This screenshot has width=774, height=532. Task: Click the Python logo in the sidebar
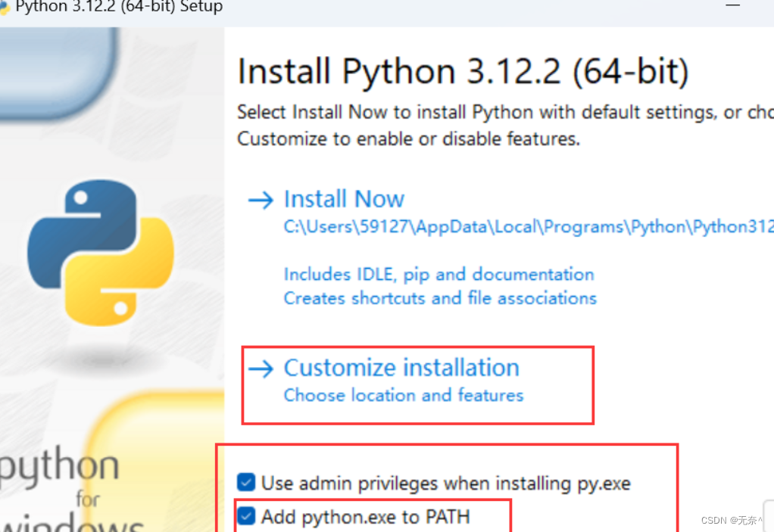(101, 253)
